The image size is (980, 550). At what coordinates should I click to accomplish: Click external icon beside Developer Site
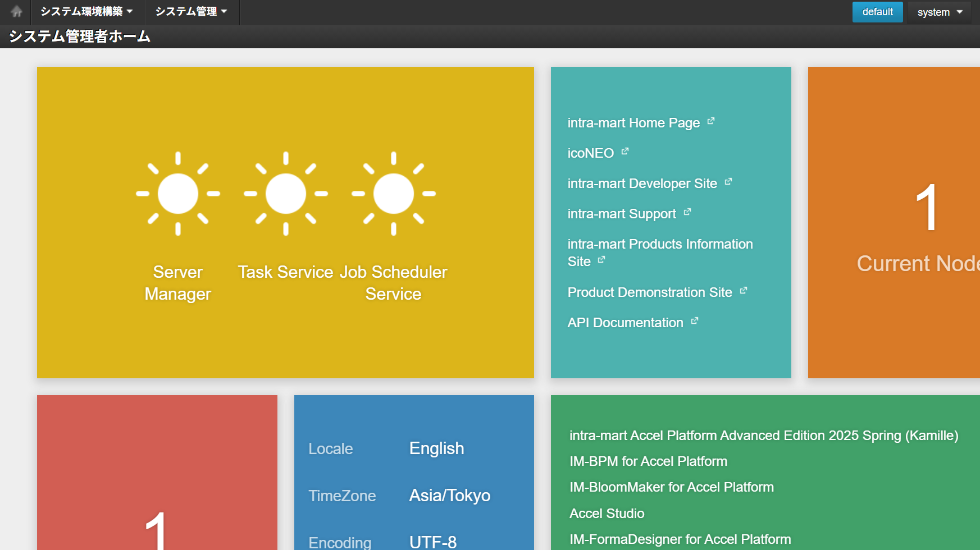click(x=728, y=181)
